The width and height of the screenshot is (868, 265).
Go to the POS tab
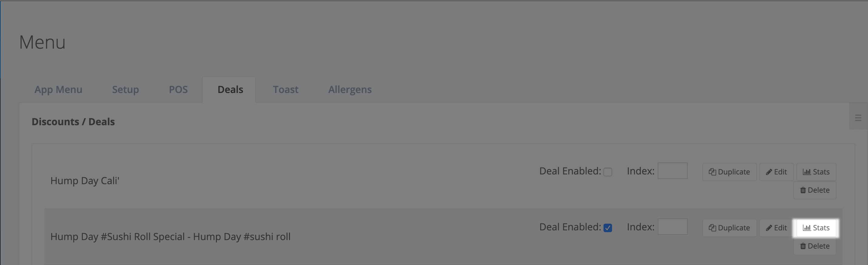(178, 89)
